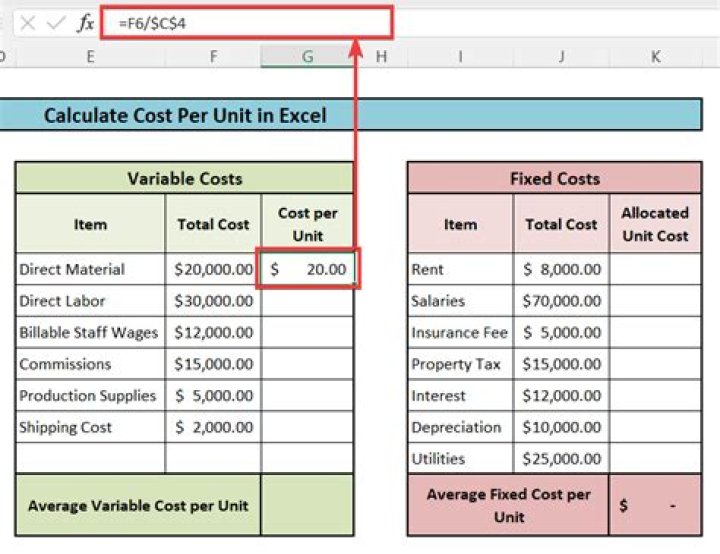
Task: Select the Rent cell
Action: (460, 269)
